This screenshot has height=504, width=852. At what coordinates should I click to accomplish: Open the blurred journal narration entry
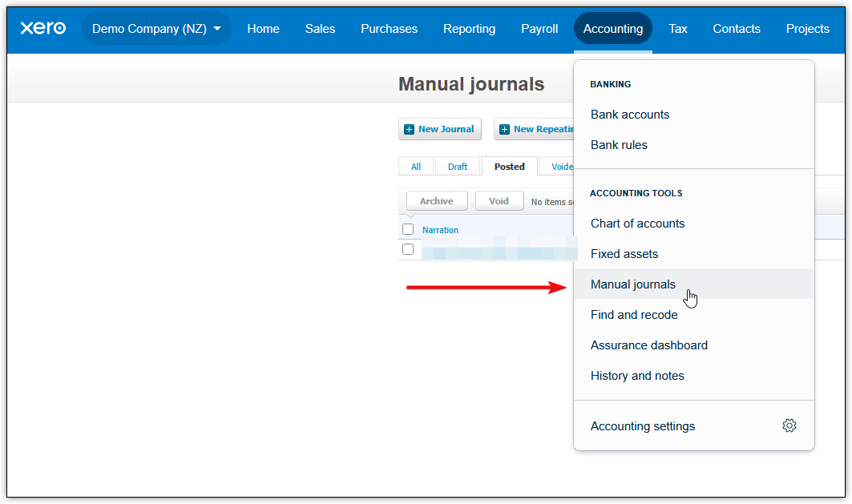coord(497,251)
